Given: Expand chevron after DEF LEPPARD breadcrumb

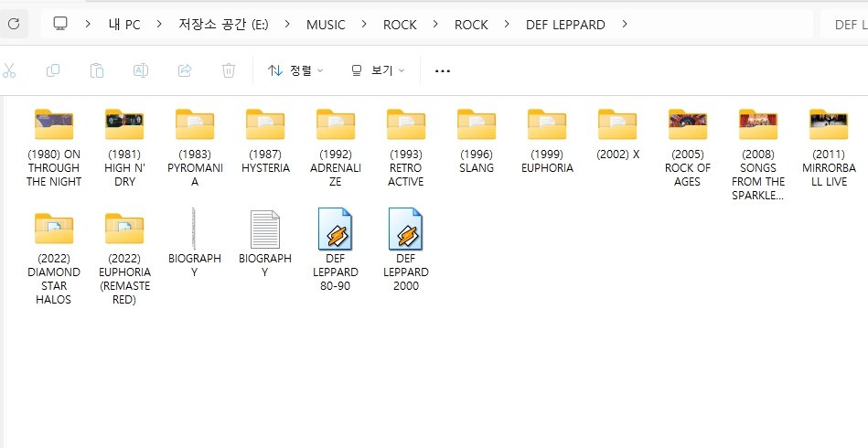Looking at the screenshot, I should click(625, 25).
